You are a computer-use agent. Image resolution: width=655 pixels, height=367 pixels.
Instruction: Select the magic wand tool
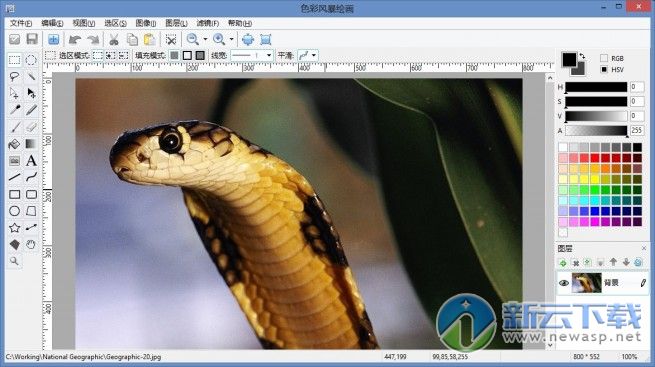(x=31, y=76)
